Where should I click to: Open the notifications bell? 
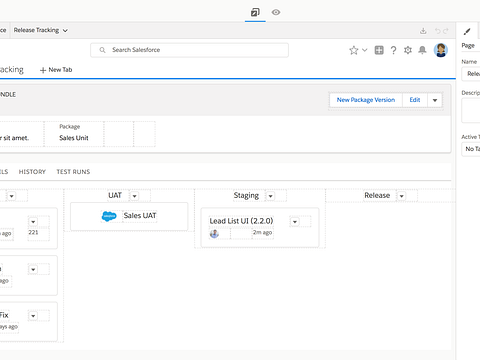pyautogui.click(x=422, y=50)
